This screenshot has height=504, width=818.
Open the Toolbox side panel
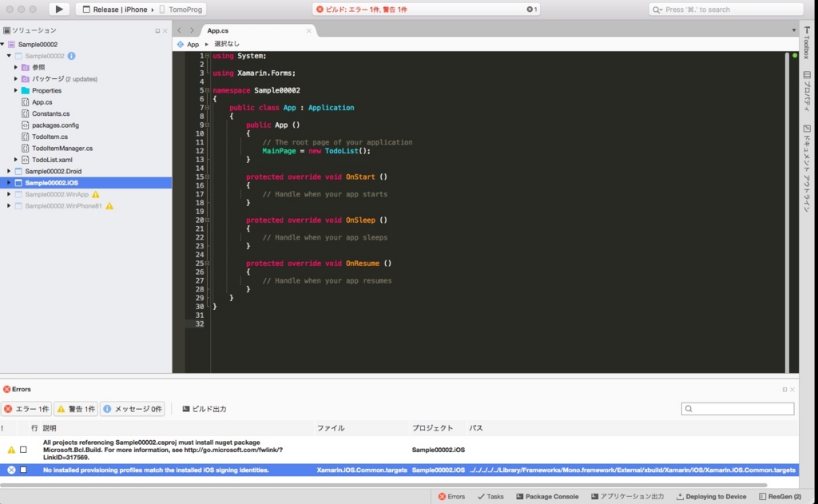(807, 43)
